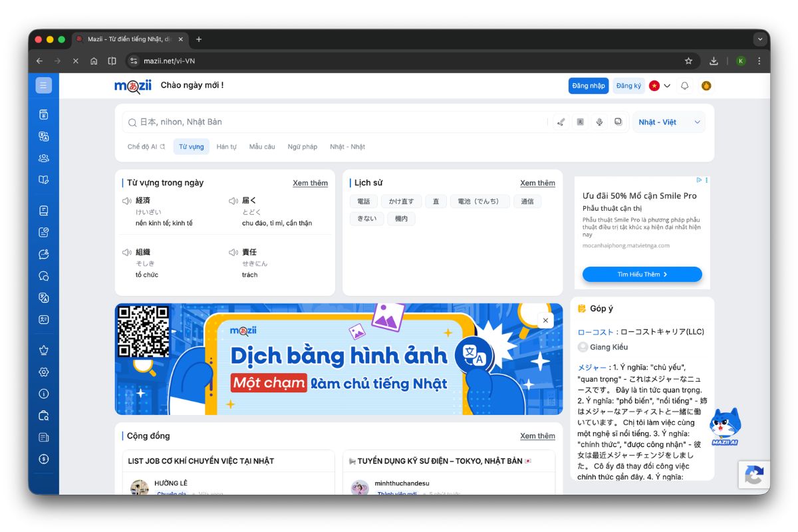The image size is (798, 532).
Task: Play audio for 責任
Action: pyautogui.click(x=233, y=252)
